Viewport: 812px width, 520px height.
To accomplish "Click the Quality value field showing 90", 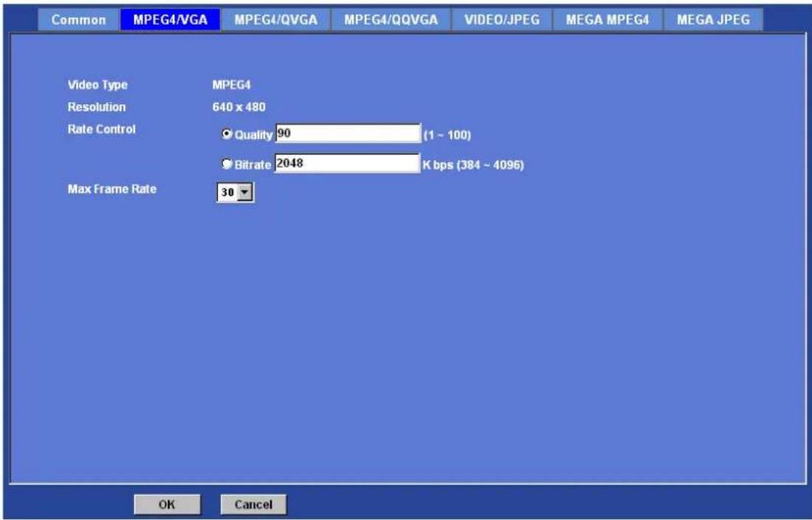I will point(348,133).
